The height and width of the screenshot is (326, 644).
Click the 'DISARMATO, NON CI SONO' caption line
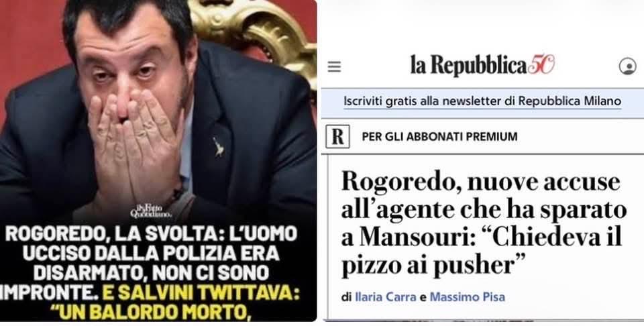tap(152, 274)
